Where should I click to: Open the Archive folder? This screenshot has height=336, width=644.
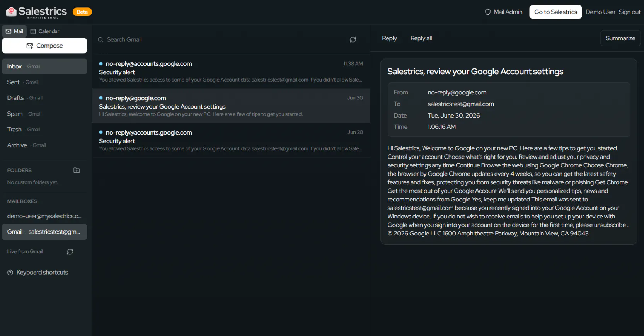44,145
